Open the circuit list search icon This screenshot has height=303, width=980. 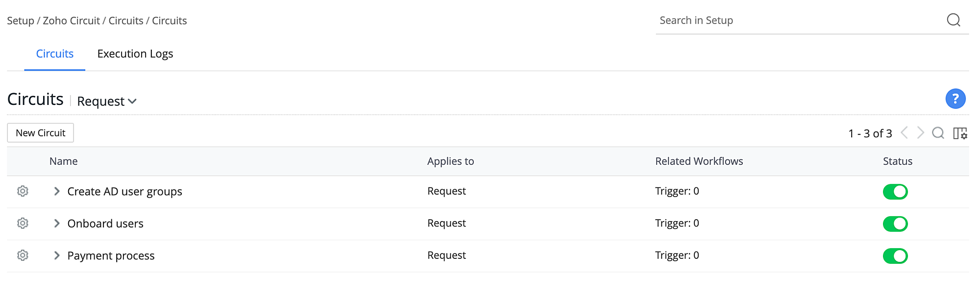[938, 133]
